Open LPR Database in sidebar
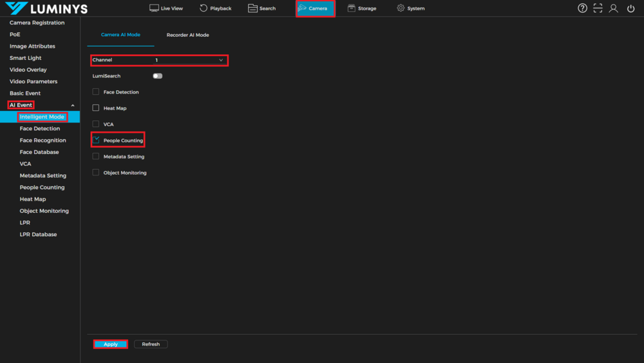This screenshot has width=644, height=363. [38, 235]
